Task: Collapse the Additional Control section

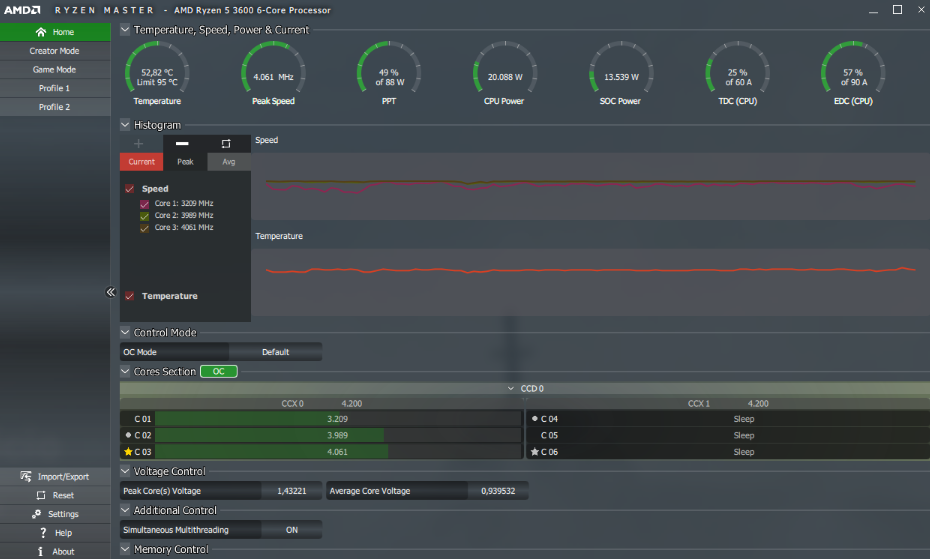Action: 125,510
